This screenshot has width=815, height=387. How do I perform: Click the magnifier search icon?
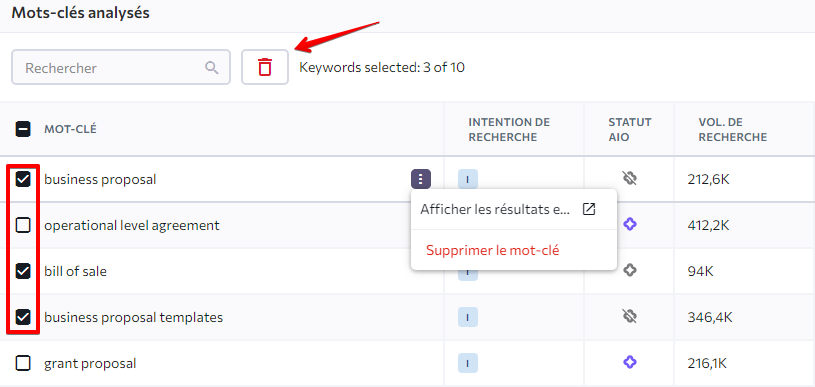(212, 68)
